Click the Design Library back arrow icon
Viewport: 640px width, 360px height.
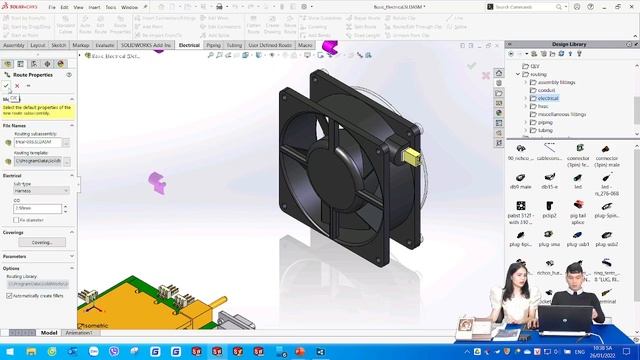pos(511,54)
